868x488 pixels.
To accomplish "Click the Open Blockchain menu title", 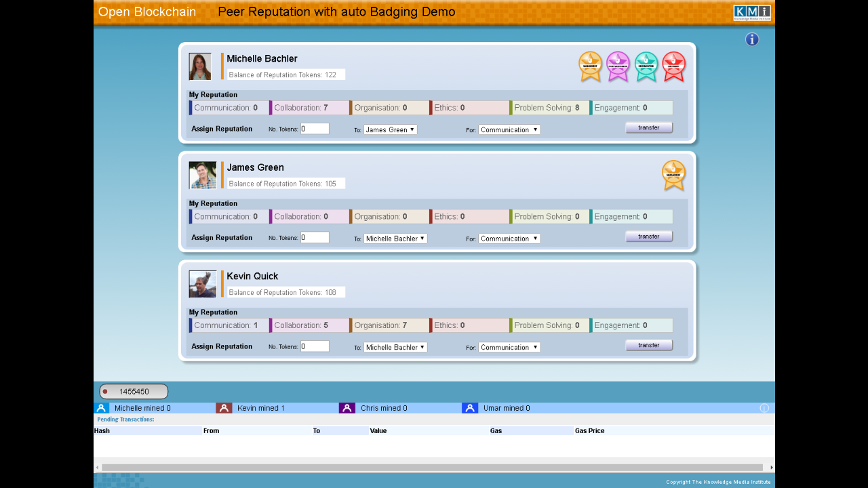I will (146, 12).
